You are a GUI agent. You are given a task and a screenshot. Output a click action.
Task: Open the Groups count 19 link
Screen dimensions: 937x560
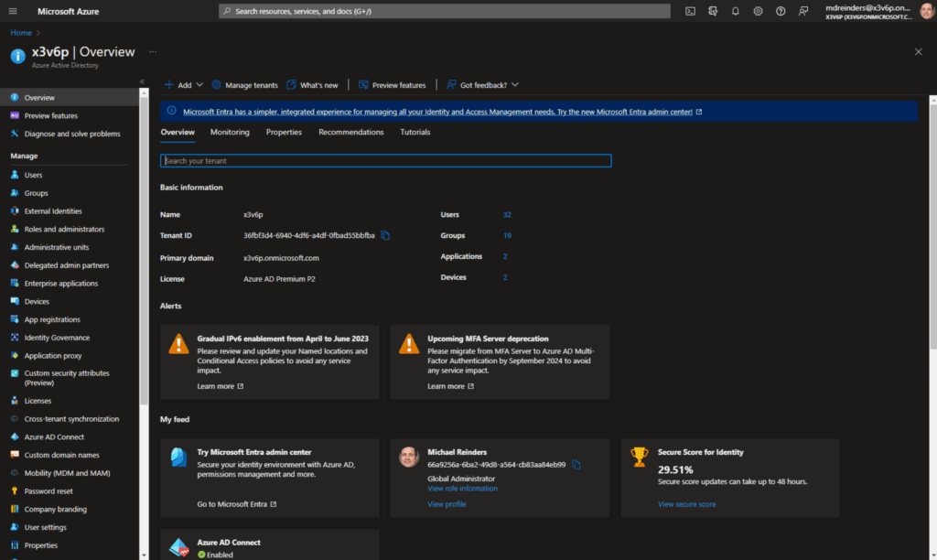(507, 235)
